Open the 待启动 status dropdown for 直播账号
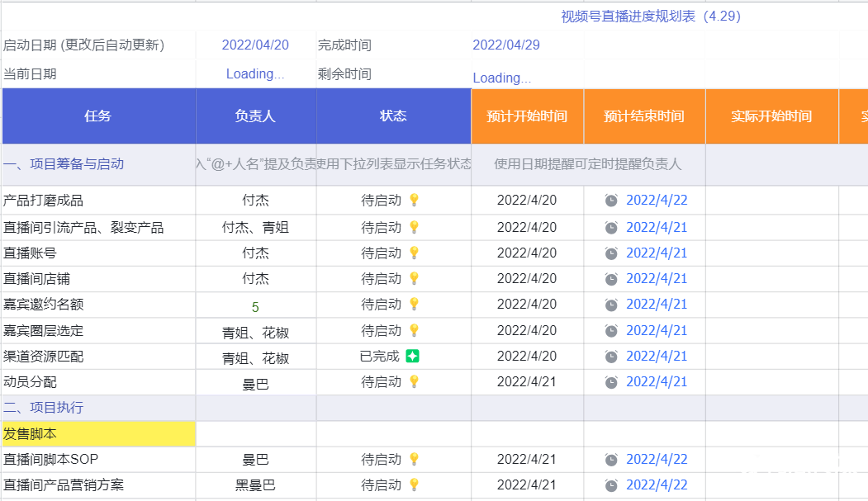This screenshot has height=501, width=868. coord(394,253)
